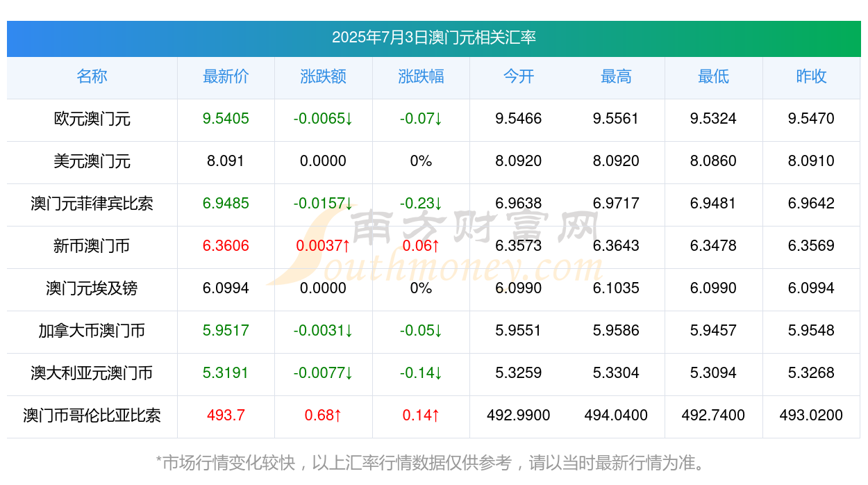868x485 pixels.
Task: Click the 今开 column header
Action: point(519,76)
